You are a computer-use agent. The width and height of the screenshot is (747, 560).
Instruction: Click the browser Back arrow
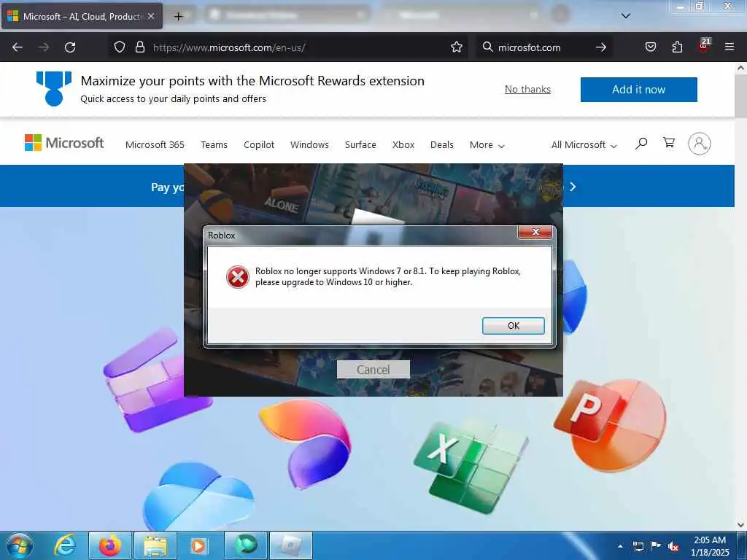(18, 47)
